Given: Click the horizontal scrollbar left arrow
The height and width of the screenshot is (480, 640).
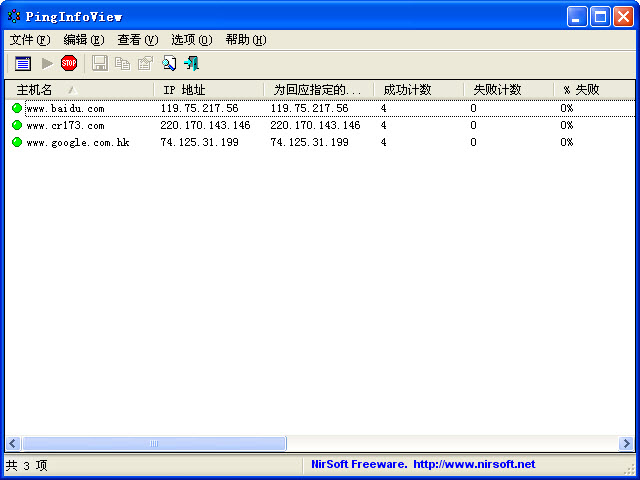Looking at the screenshot, I should 13,443.
